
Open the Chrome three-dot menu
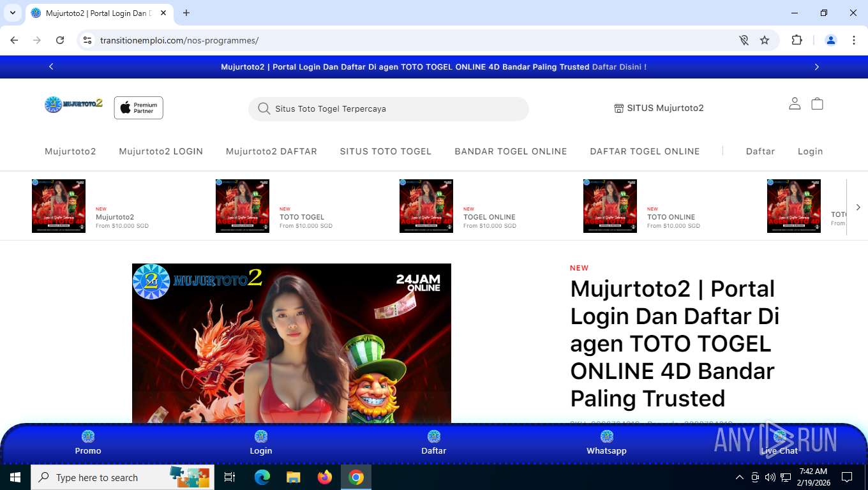[854, 40]
